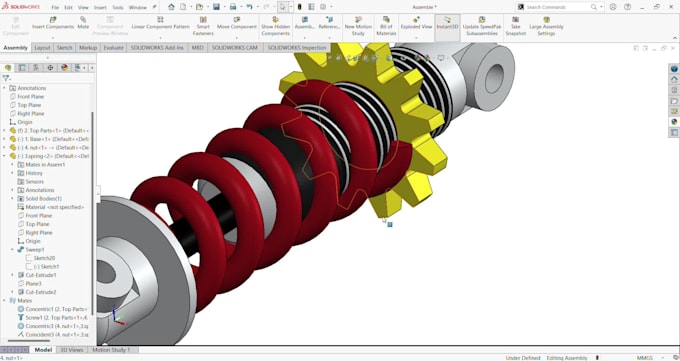Expand the 4. nut<1> component
680x361 pixels.
[x=4, y=148]
